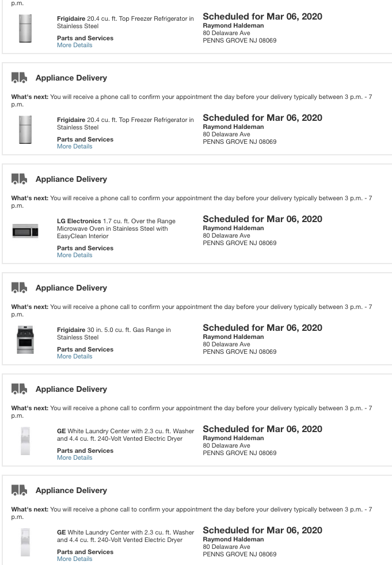Open first GE Laundry Center product image
The width and height of the screenshot is (392, 565).
(25, 441)
